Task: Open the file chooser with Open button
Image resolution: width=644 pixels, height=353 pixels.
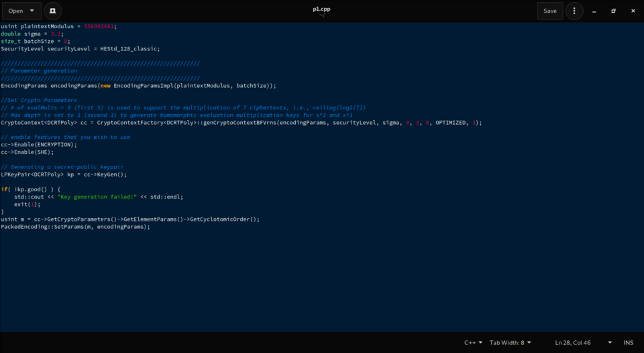Action: coord(15,11)
